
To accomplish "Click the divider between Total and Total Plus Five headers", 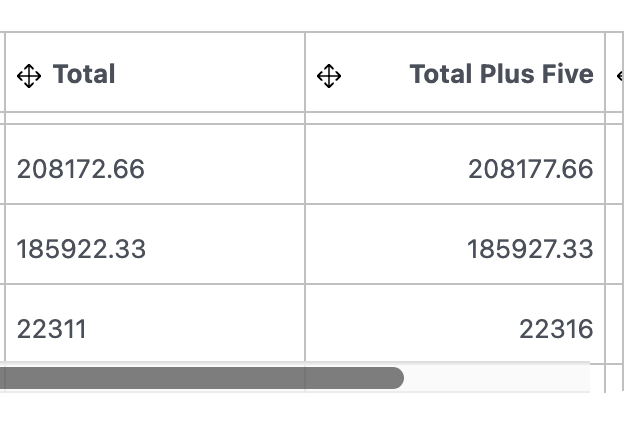I will (305, 72).
